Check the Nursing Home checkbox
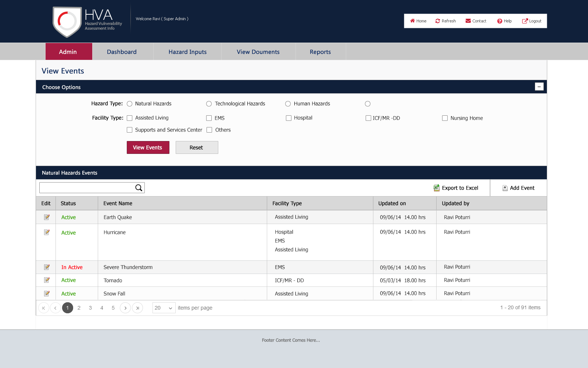Image resolution: width=588 pixels, height=368 pixels. point(445,118)
